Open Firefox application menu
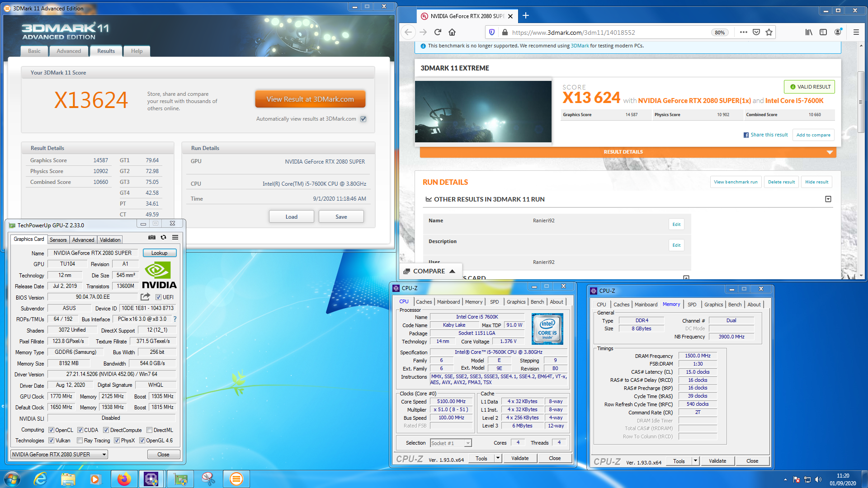The width and height of the screenshot is (868, 488). pyautogui.click(x=856, y=32)
